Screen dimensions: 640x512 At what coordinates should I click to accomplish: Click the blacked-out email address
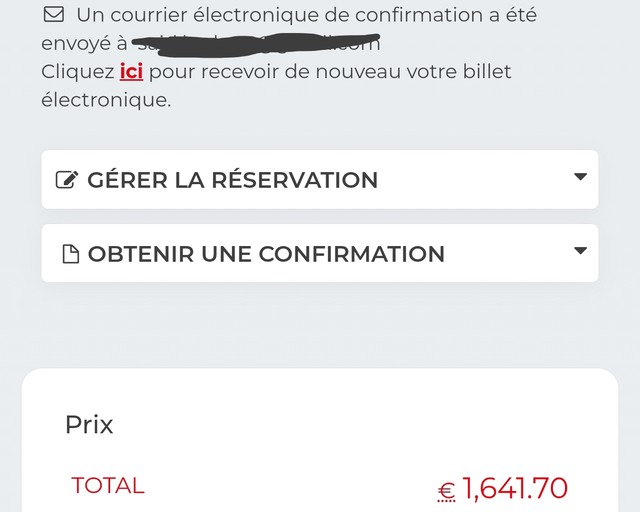(x=256, y=44)
